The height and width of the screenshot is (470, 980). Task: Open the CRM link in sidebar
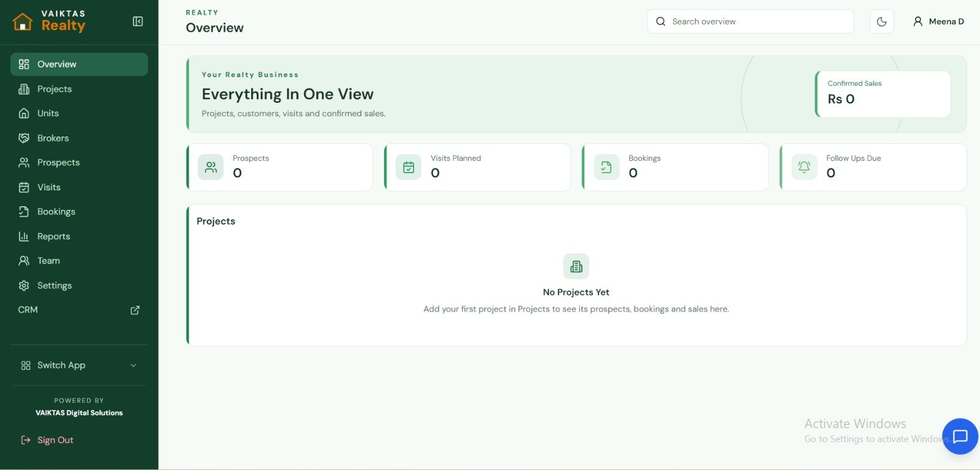tap(79, 310)
